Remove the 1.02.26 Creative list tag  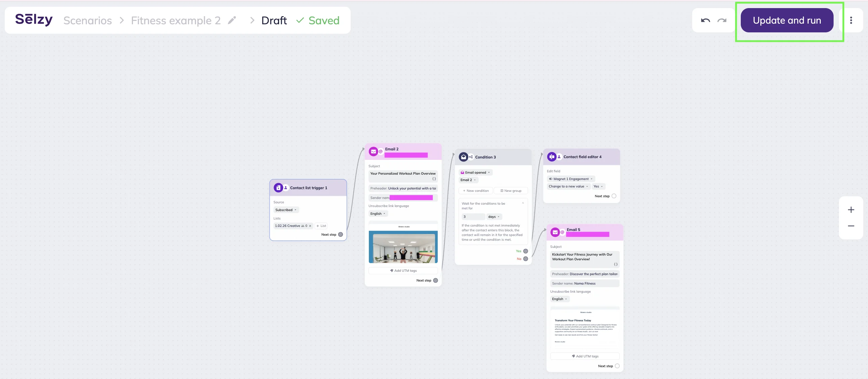pos(310,226)
